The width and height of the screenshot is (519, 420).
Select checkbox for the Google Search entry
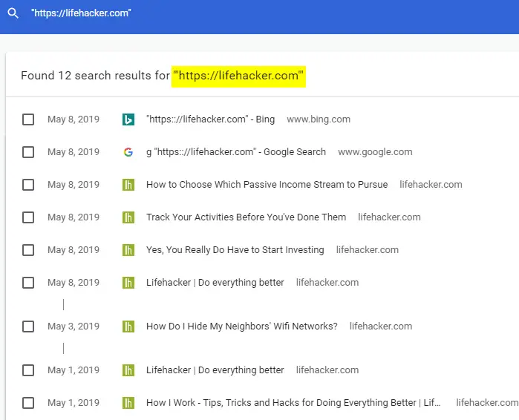point(28,152)
